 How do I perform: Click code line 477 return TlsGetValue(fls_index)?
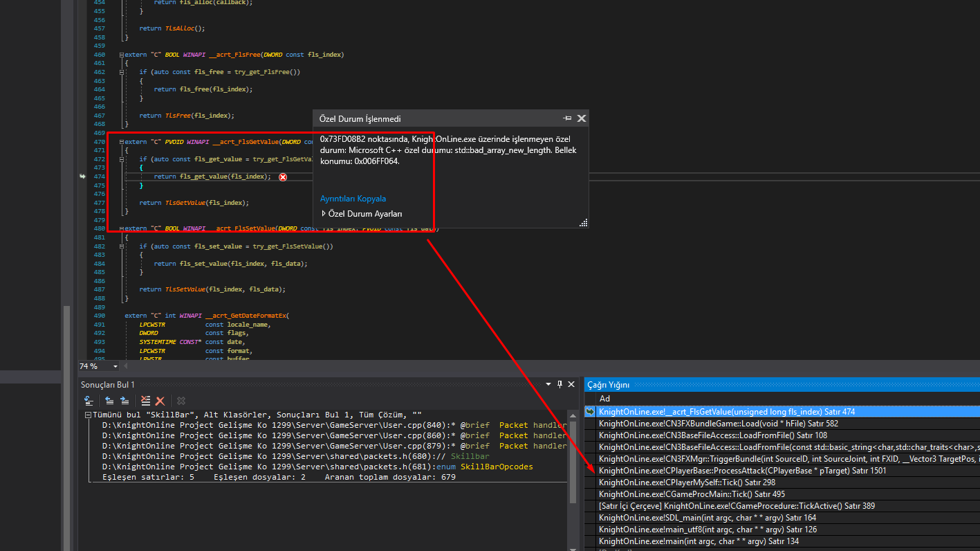point(194,203)
